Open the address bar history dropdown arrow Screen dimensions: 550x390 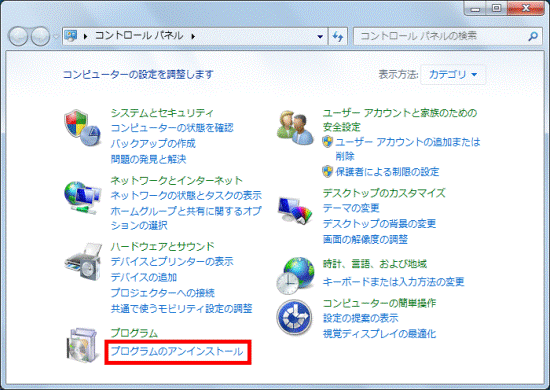(320, 36)
